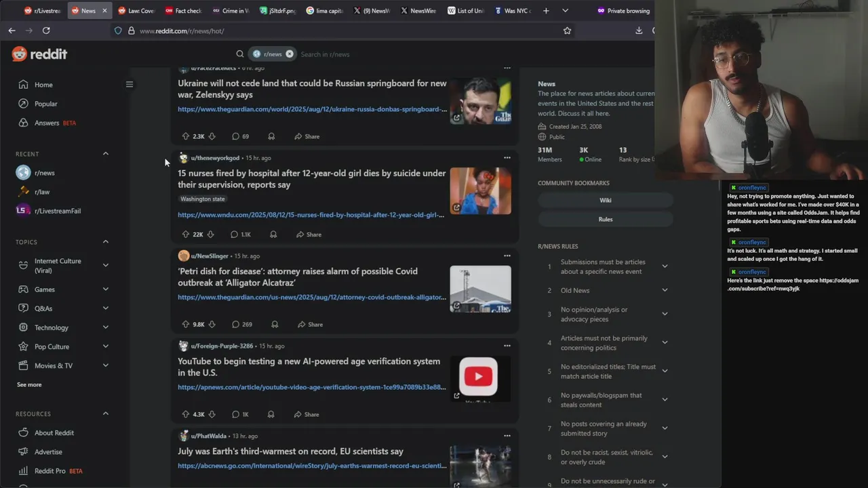Viewport: 868px width, 488px height.
Task: Expand the Q&As topic
Action: click(106, 308)
